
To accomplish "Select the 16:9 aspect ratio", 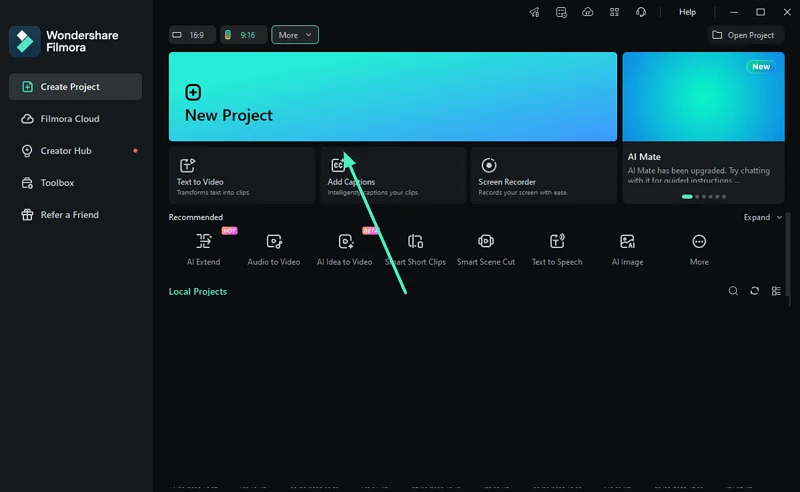I will tap(192, 35).
